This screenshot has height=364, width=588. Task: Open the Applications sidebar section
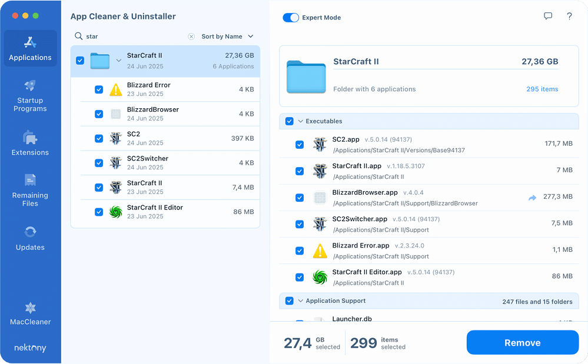tap(31, 49)
